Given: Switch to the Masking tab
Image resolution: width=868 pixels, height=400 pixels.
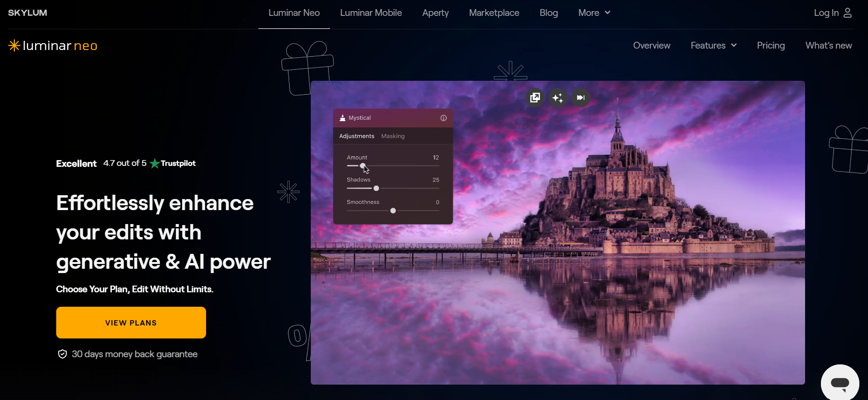Looking at the screenshot, I should pos(393,136).
